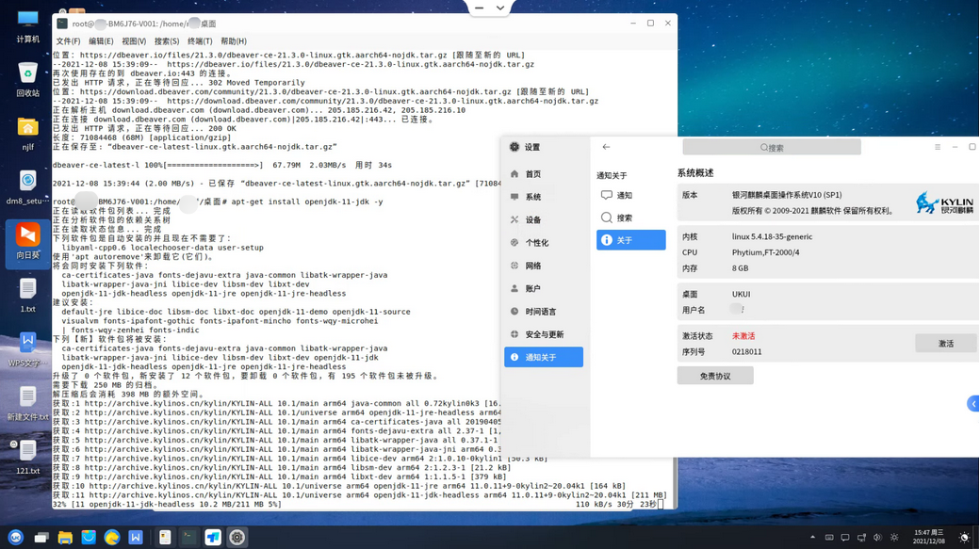Click the linux 5.4.18-35-generic kernel value
The height and width of the screenshot is (549, 980).
click(773, 236)
